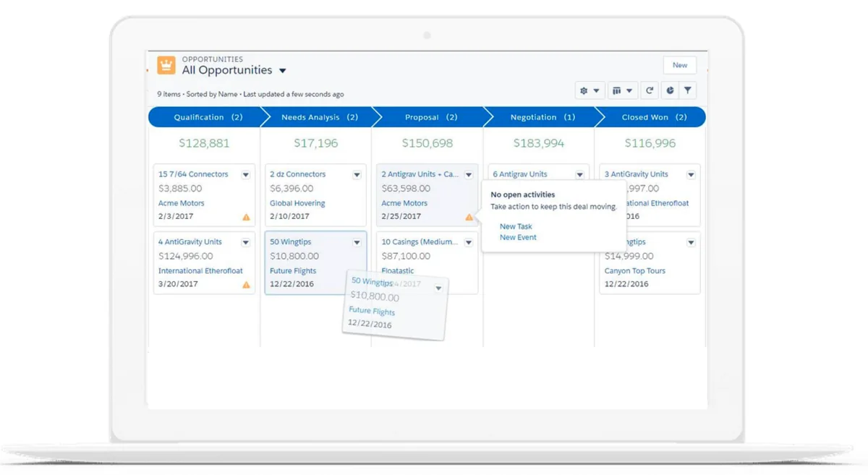Click the 2/3/2017 close date

176,216
